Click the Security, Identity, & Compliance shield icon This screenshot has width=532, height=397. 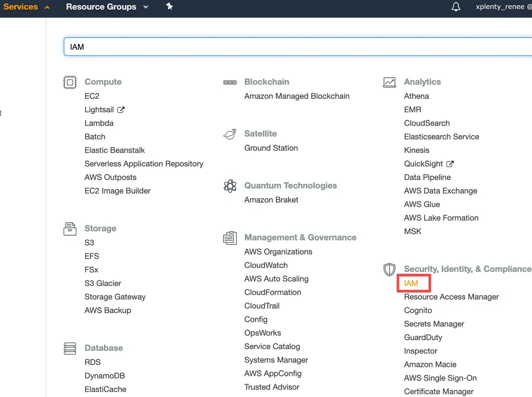tap(389, 269)
